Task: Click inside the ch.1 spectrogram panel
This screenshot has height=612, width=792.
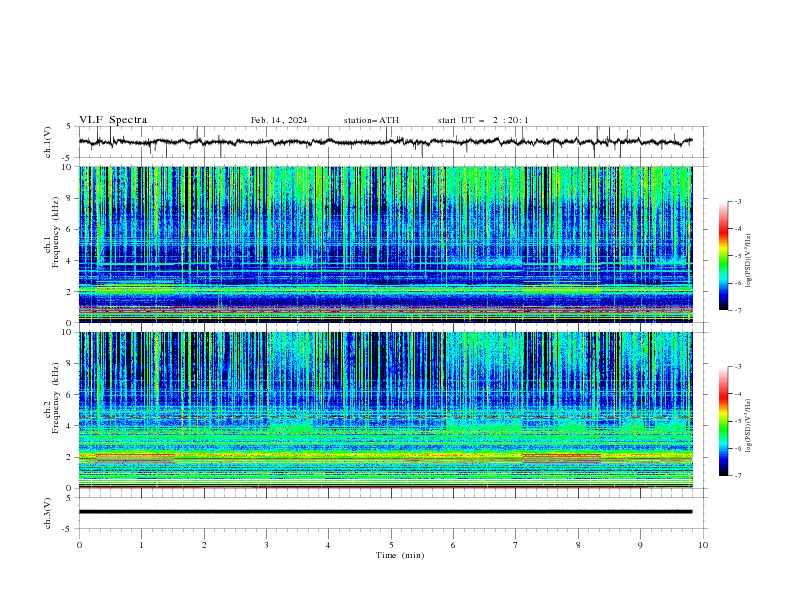Action: pos(385,244)
